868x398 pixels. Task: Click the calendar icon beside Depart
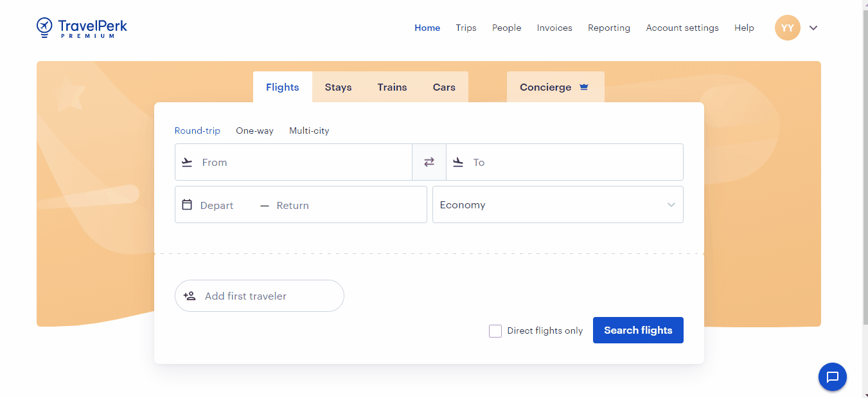pyautogui.click(x=187, y=204)
